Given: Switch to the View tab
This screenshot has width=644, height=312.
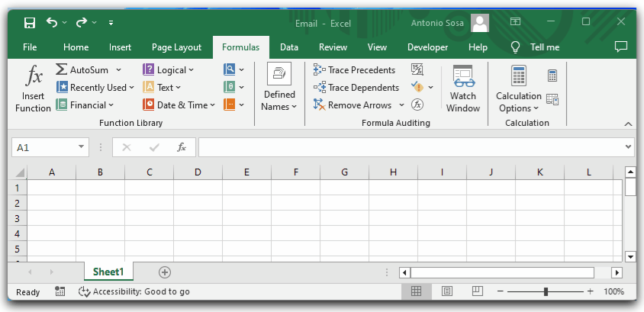Looking at the screenshot, I should pyautogui.click(x=377, y=47).
